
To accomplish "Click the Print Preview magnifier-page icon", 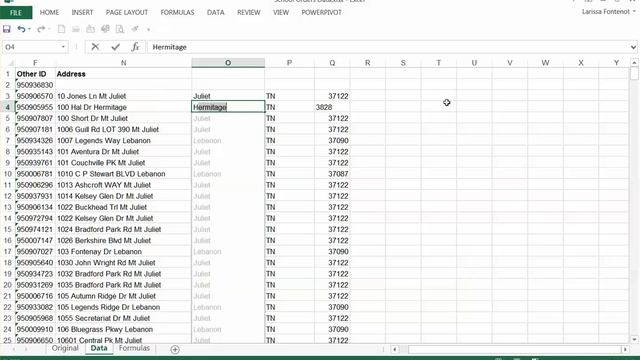I will click(120, 29).
